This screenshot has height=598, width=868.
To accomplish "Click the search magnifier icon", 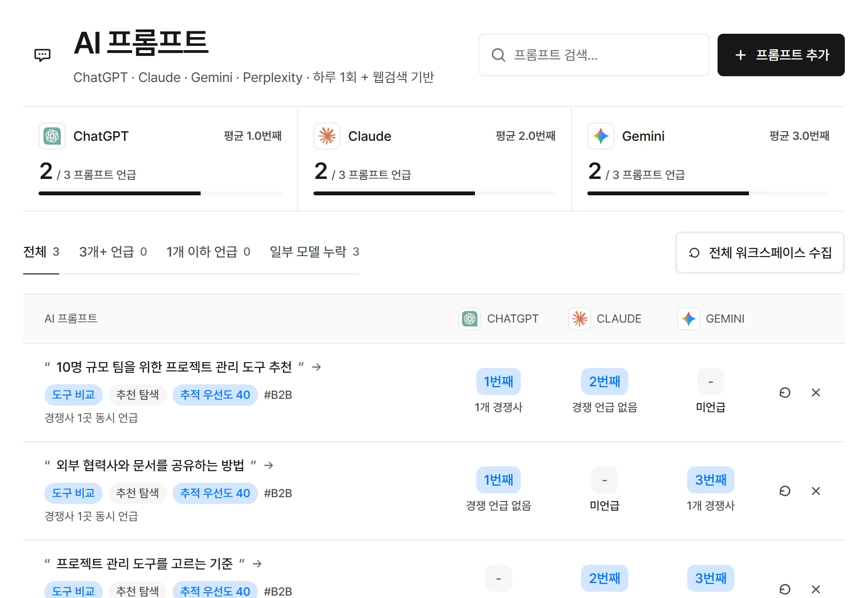I will tap(498, 55).
